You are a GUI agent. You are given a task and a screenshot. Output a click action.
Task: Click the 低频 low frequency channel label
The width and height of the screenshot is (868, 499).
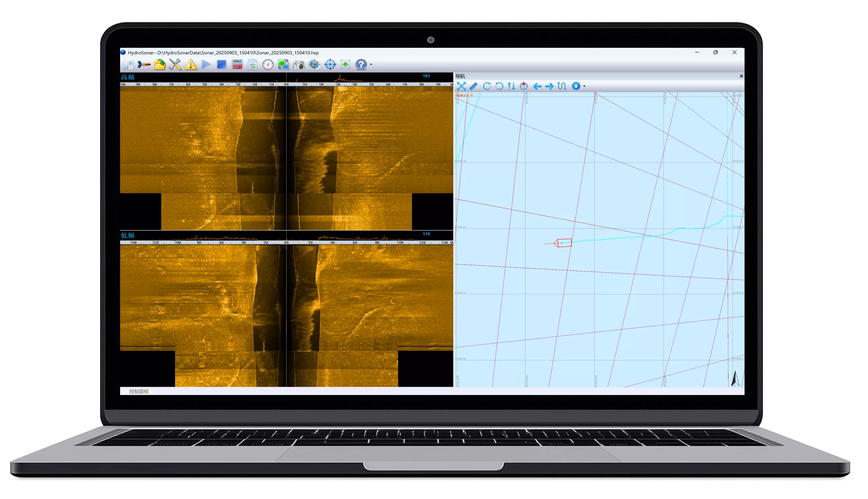(127, 235)
